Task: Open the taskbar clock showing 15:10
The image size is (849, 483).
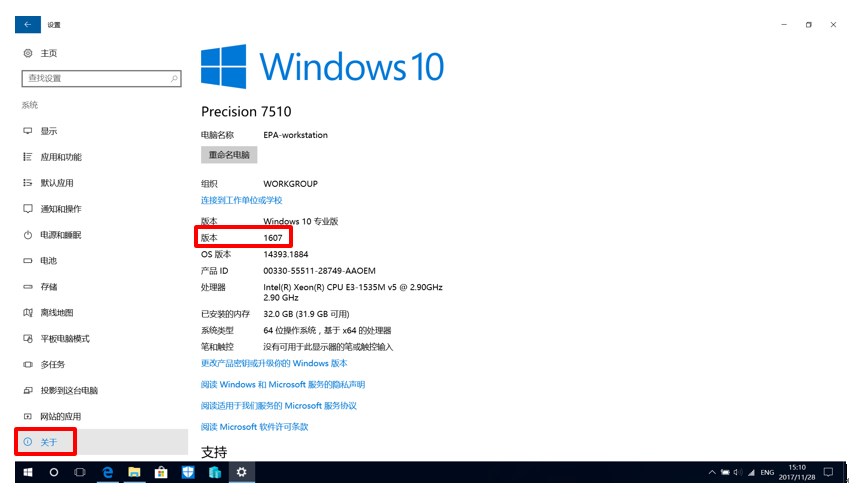Action: [797, 472]
